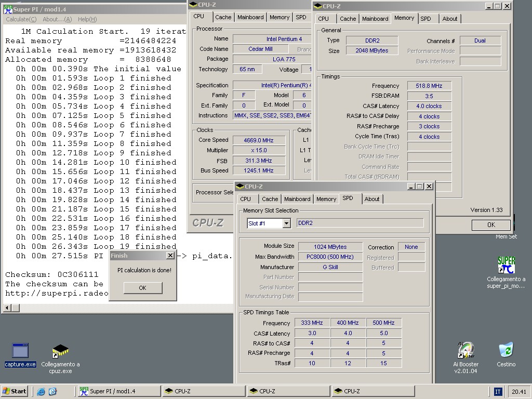Click the Channels # Dual field
Screen dimensions: 532x399
(480, 41)
